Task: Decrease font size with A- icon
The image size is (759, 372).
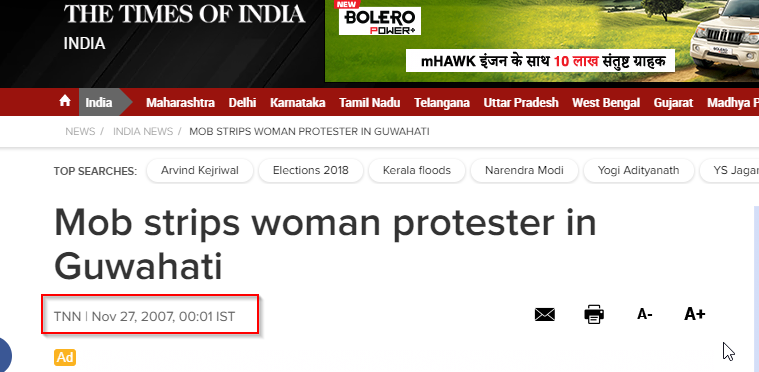Action: 645,314
